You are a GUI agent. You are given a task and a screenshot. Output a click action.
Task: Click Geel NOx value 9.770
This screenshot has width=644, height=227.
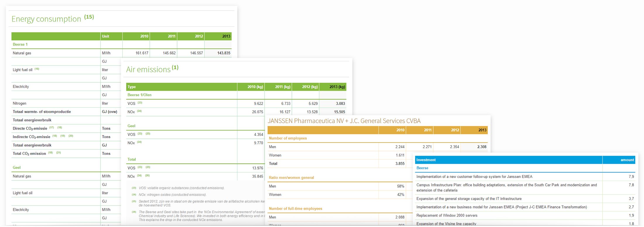[x=258, y=143]
